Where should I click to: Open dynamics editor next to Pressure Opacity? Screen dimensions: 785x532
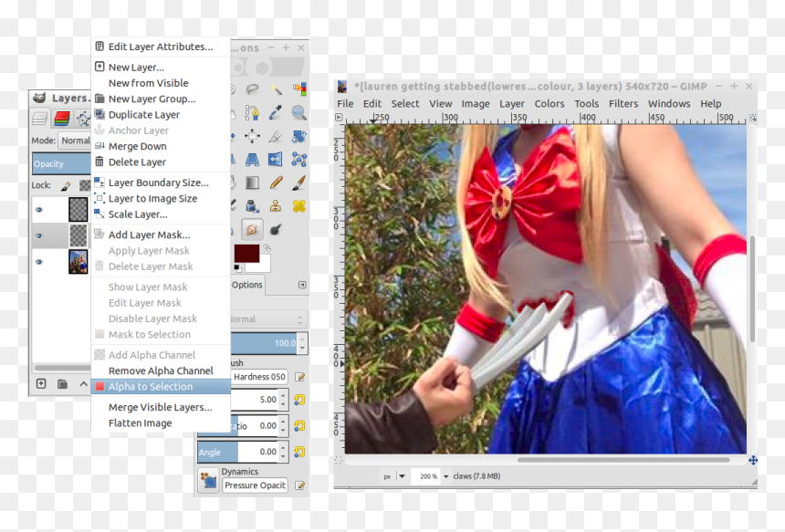pos(299,485)
